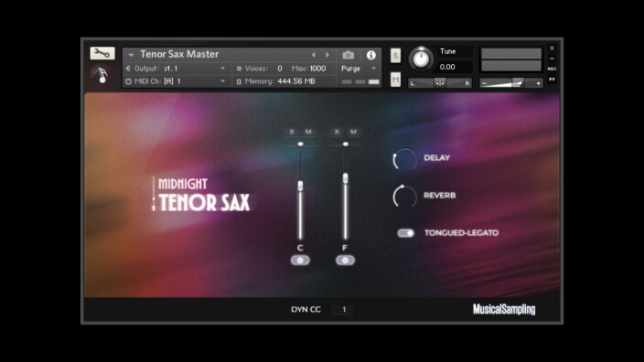Screen dimensions: 644x362
Task: Toggle the Tongued-Legato switch
Action: coord(406,233)
